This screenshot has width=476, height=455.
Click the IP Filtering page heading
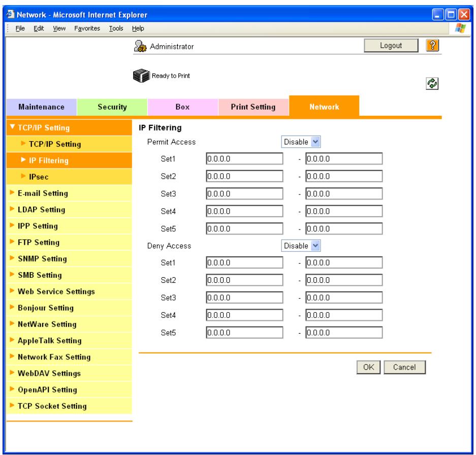[160, 128]
